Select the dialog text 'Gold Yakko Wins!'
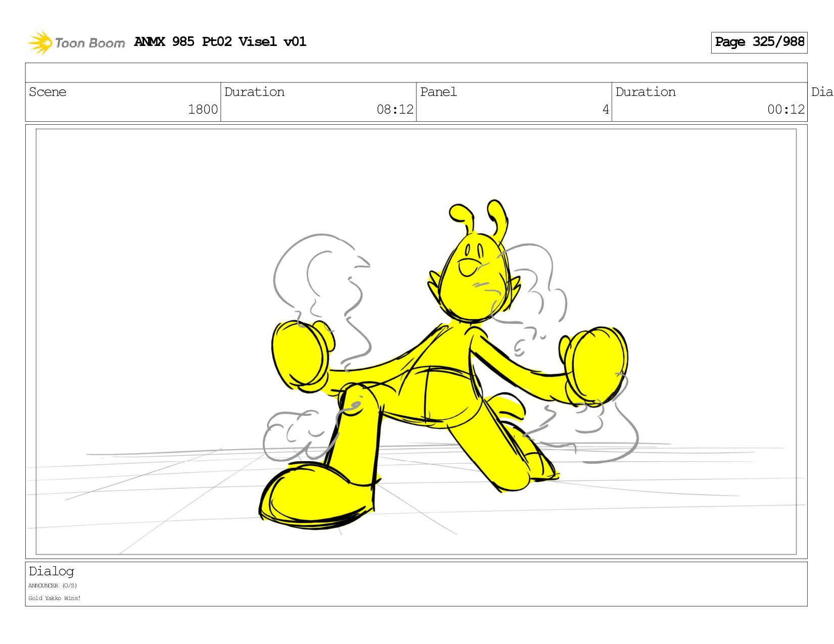Screen dimensions: 834x644 55,599
